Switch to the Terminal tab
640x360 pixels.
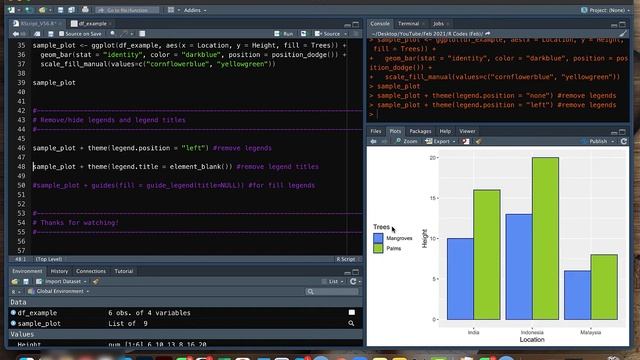coord(409,24)
